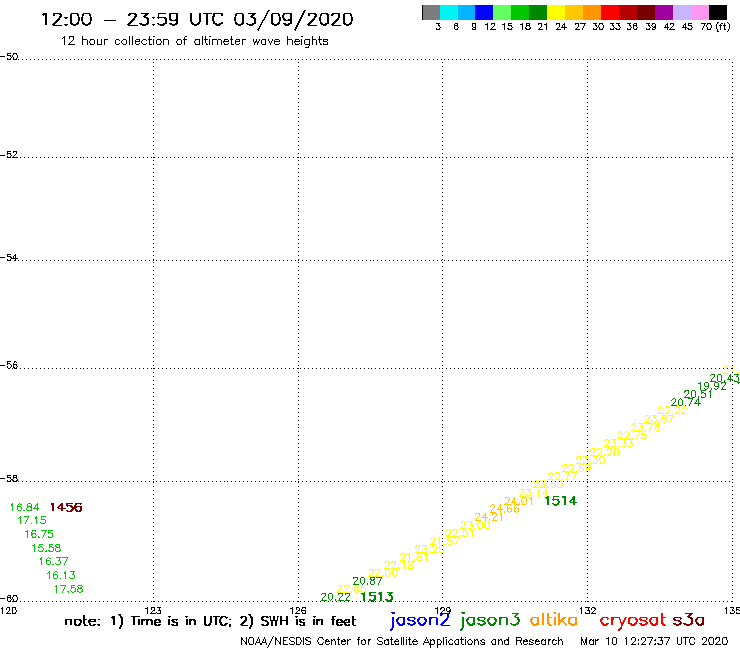Select the 17.58 wave height value
Image resolution: width=740 pixels, height=650 pixels.
[68, 589]
